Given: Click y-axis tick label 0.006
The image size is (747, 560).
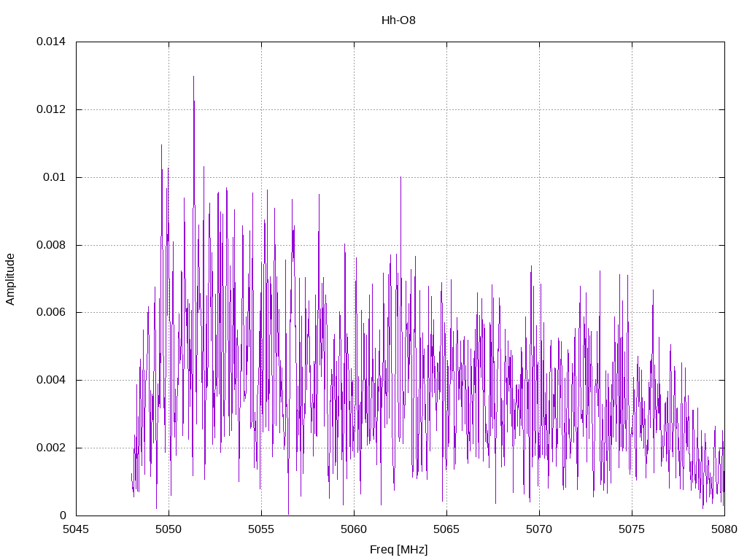Looking at the screenshot, I should 51,312.
